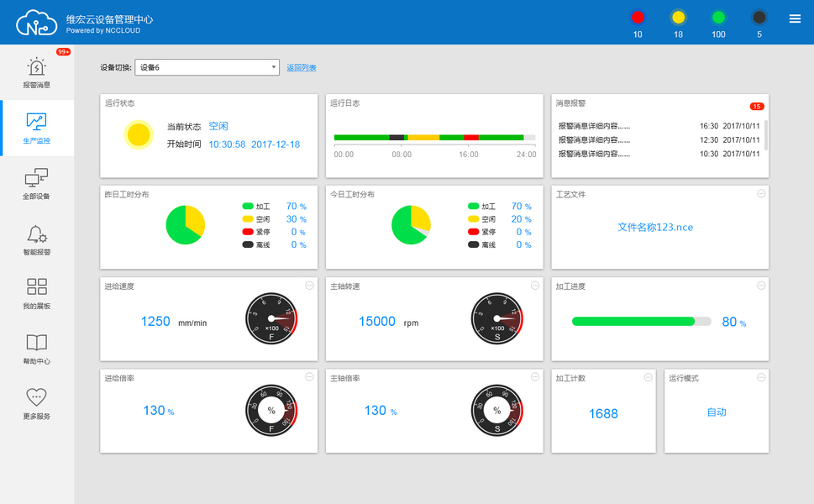
Task: Open 我的看板 dashboard in sidebar
Action: point(36,294)
